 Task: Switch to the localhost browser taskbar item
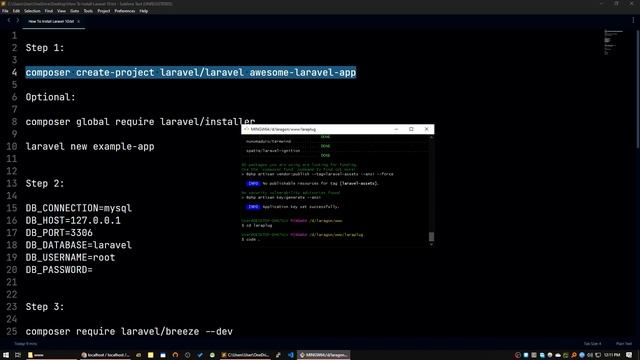(106, 355)
